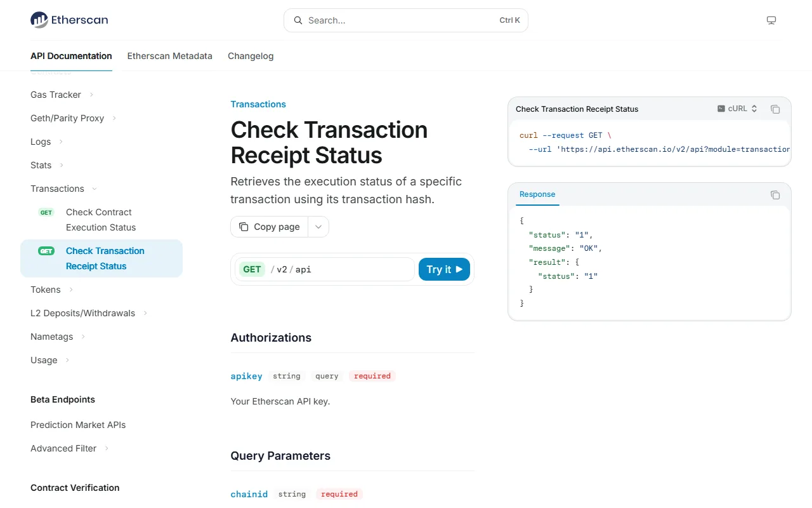This screenshot has height=508, width=812.
Task: Click the "message": "OK" response line
Action: click(x=565, y=248)
